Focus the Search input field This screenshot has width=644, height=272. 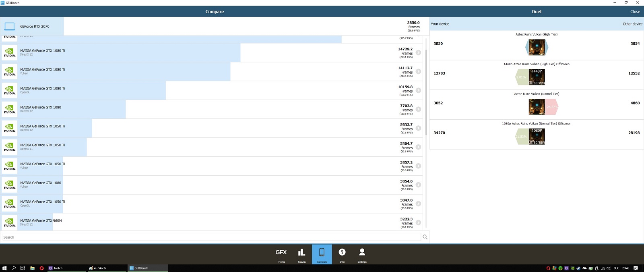[x=211, y=237]
